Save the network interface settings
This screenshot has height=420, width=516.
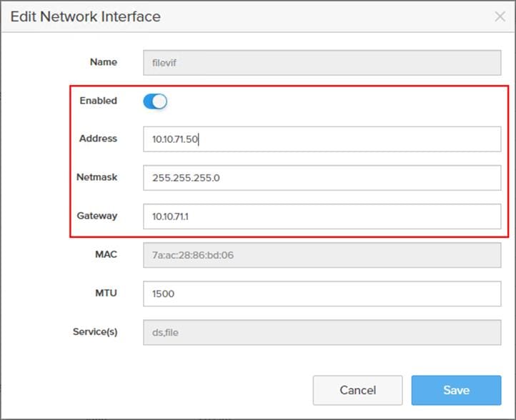tap(456, 390)
